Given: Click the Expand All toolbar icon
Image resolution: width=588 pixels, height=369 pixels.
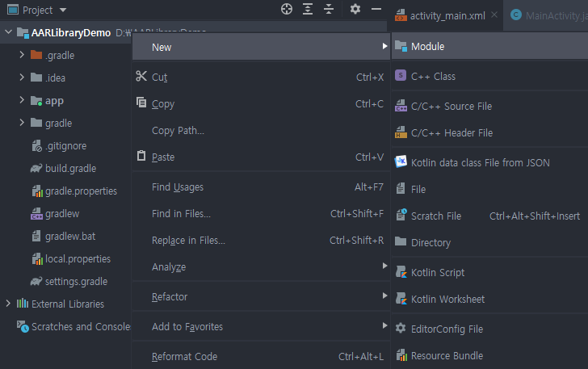Looking at the screenshot, I should 308,9.
